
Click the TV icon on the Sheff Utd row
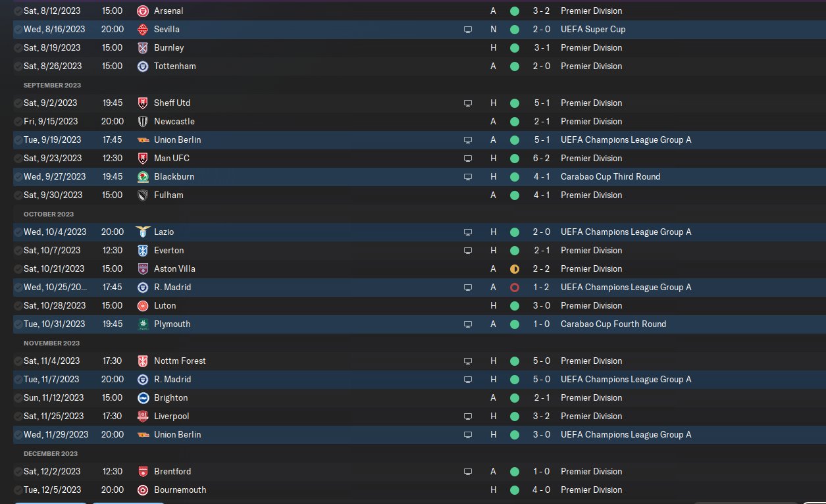click(x=468, y=103)
